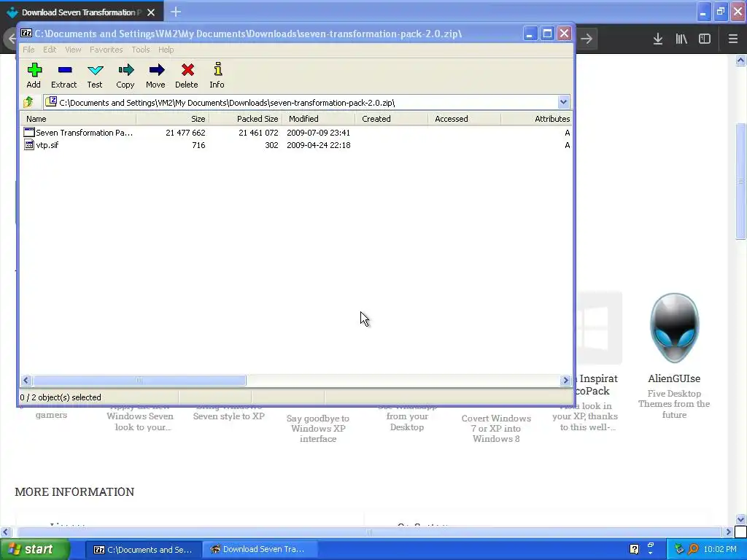Click packed size value 302
This screenshot has width=747, height=560.
(x=271, y=145)
